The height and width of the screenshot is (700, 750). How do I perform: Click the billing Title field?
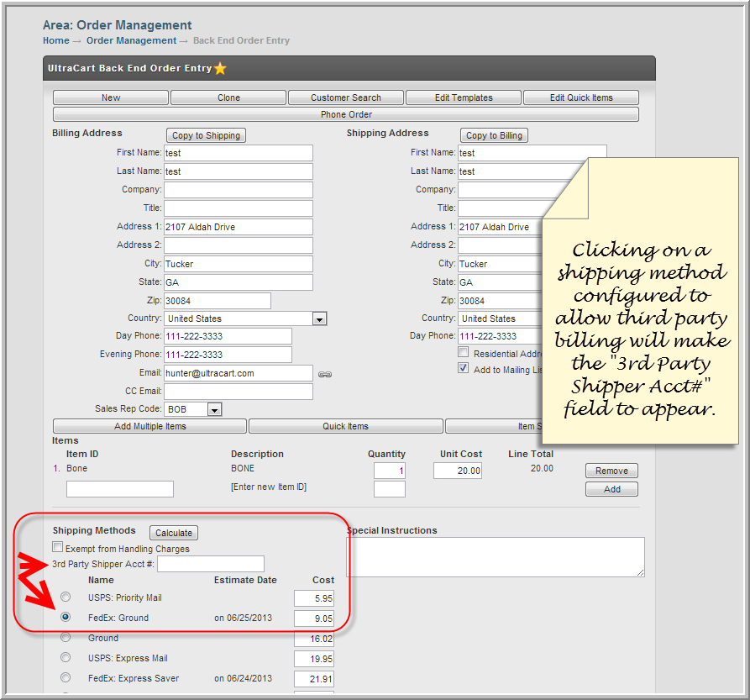pyautogui.click(x=239, y=208)
